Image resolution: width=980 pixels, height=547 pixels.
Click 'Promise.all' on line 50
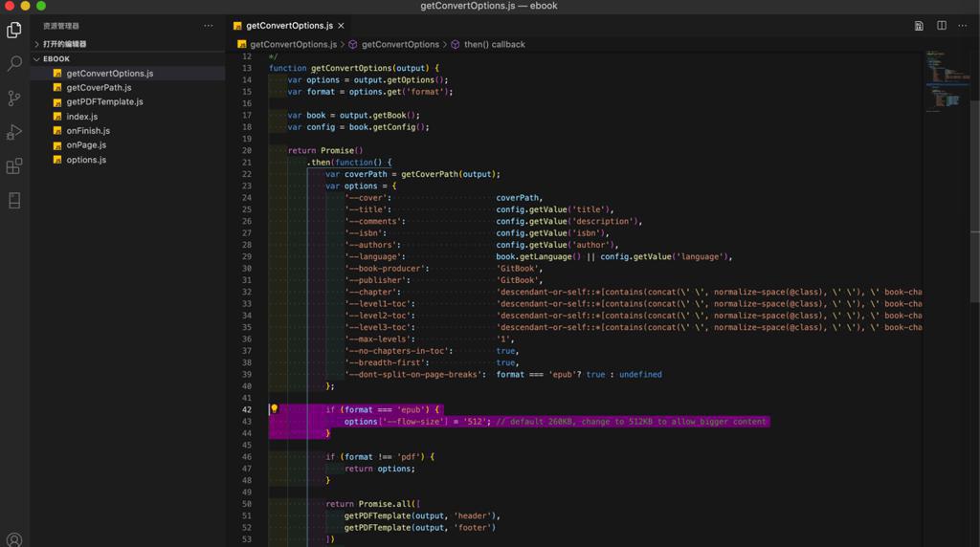coord(385,504)
